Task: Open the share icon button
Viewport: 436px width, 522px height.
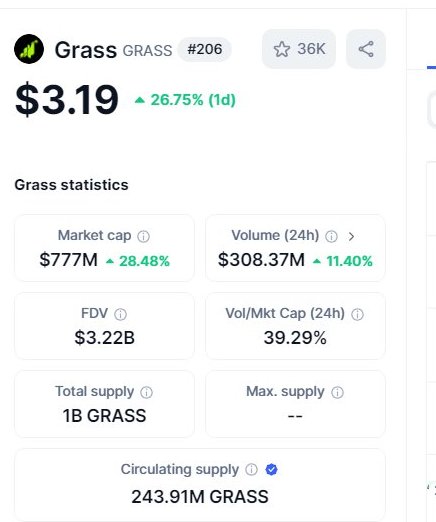Action: [366, 49]
